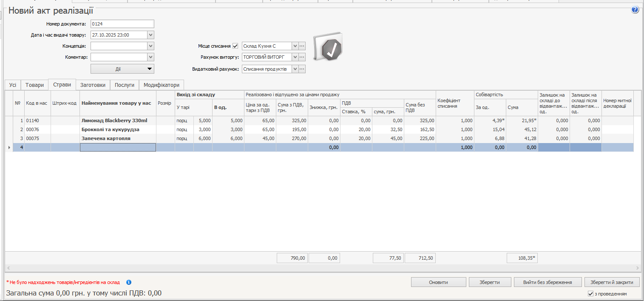Viewport: 644px width, 301px height.
Task: Click the row 4 selector arrow
Action: pos(9,147)
